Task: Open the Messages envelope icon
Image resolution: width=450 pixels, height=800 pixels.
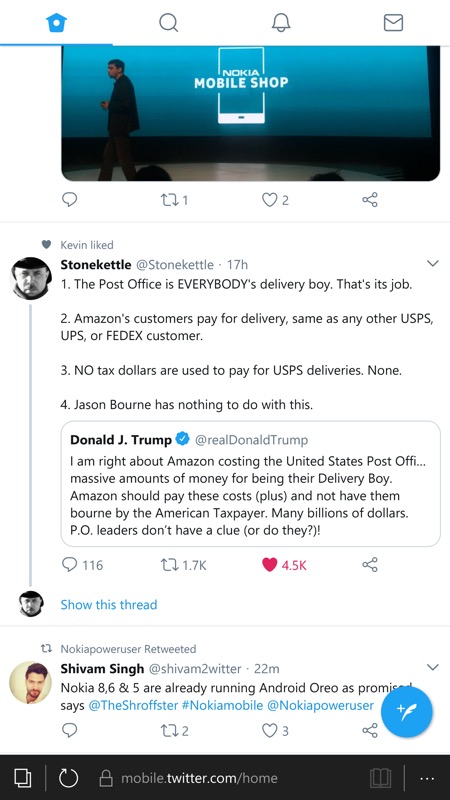Action: [393, 22]
